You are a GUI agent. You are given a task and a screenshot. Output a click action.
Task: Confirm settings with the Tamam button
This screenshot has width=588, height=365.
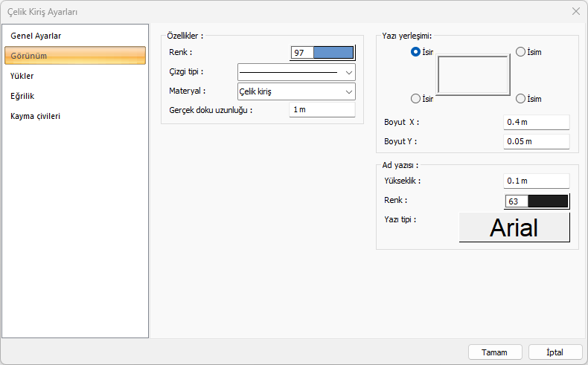tap(494, 352)
